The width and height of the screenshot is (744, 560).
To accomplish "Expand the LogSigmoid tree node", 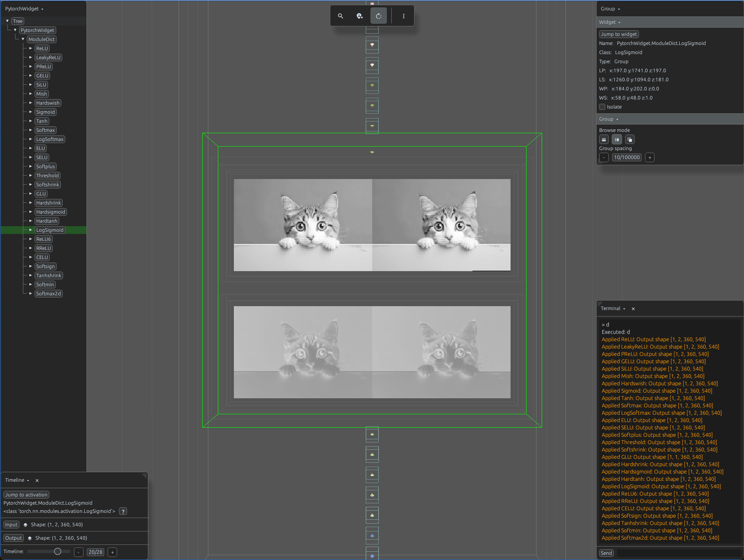I will (31, 230).
